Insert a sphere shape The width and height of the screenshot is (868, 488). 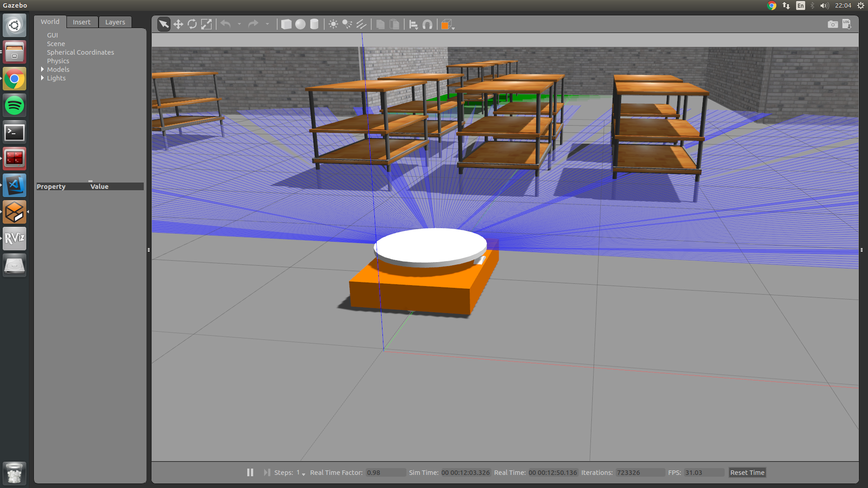pos(300,24)
